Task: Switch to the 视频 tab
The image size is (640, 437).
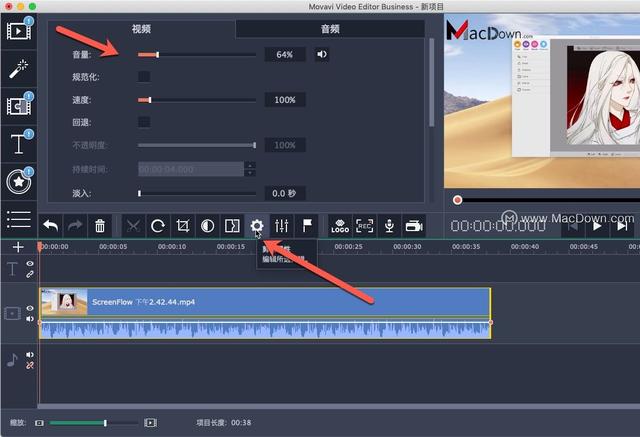Action: point(141,29)
